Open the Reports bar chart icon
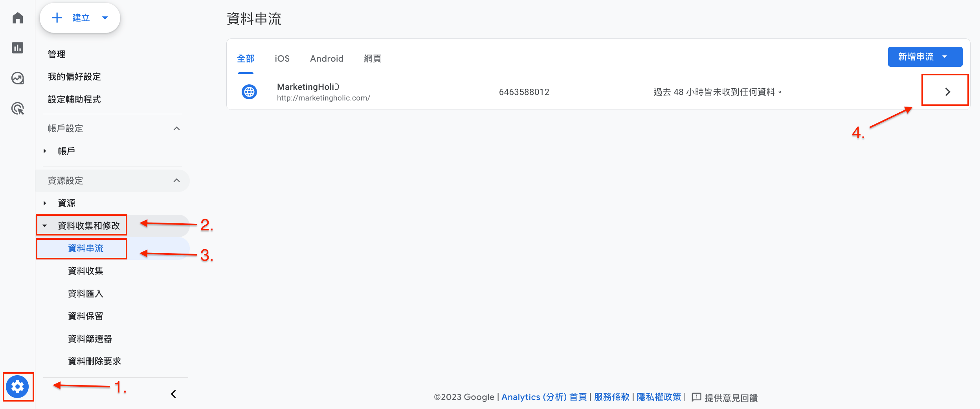 tap(18, 48)
